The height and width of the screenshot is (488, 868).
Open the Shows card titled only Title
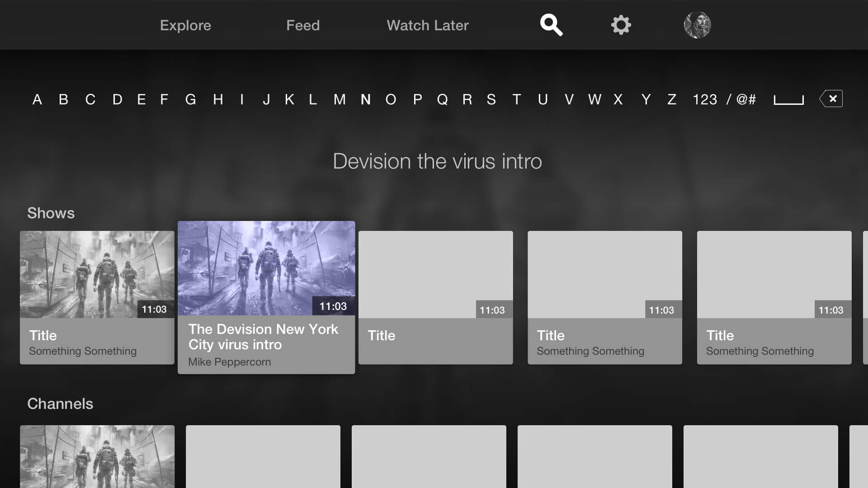point(436,297)
